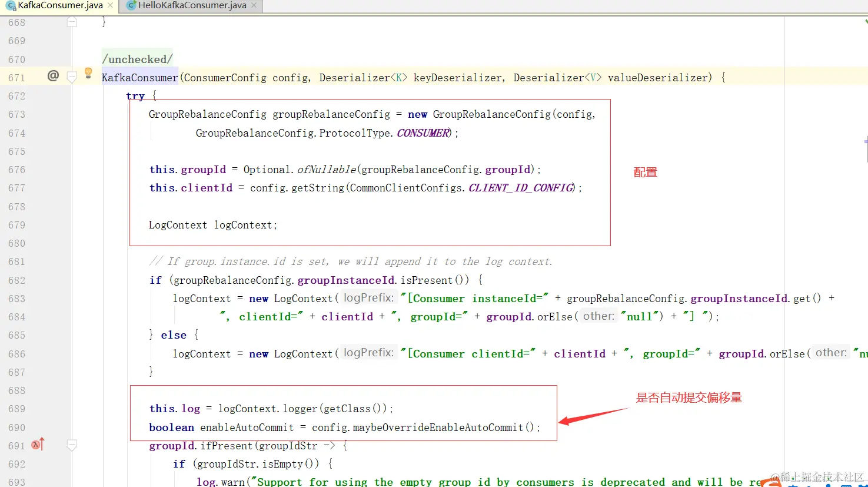Click line number 676 in the gutter
Viewport: 868px width, 487px height.
[16, 170]
